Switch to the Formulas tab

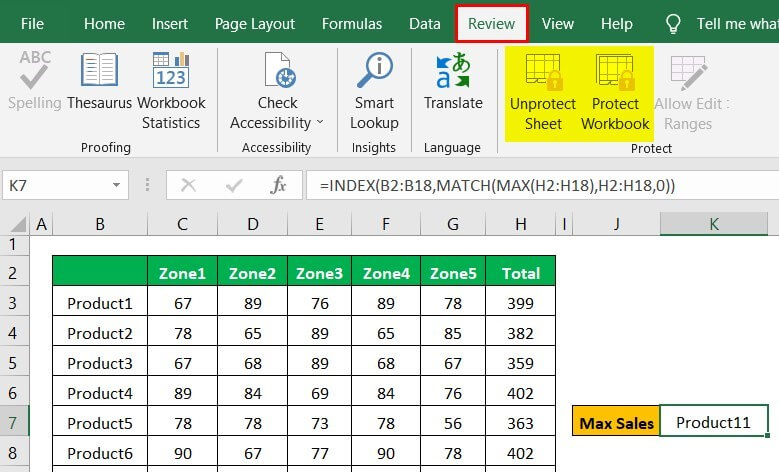(352, 24)
